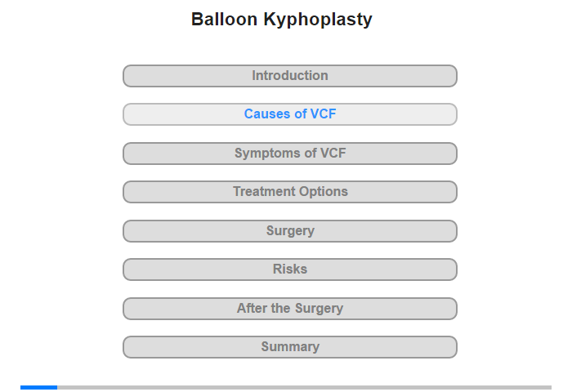Choose the Introduction menu item
This screenshot has height=392, width=572.
[289, 76]
